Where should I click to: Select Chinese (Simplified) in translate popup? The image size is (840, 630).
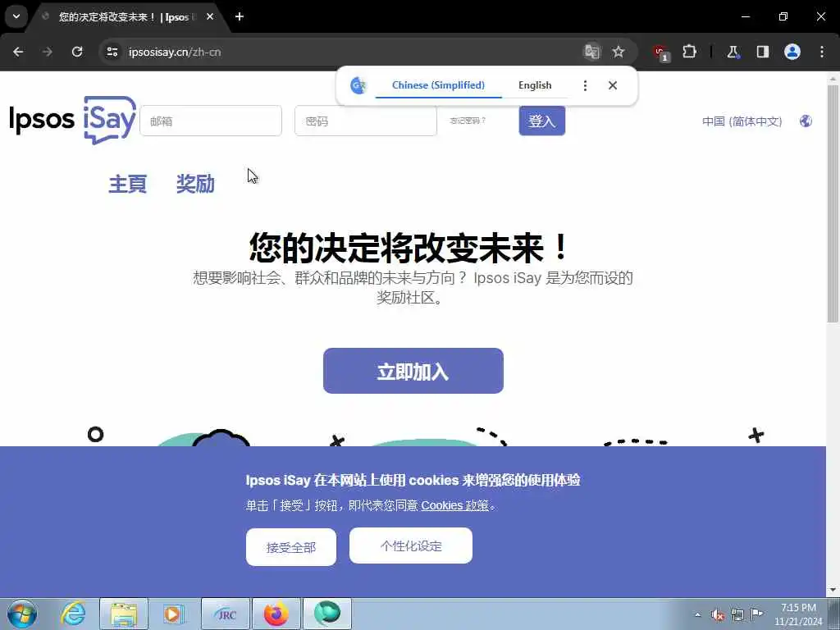(438, 85)
